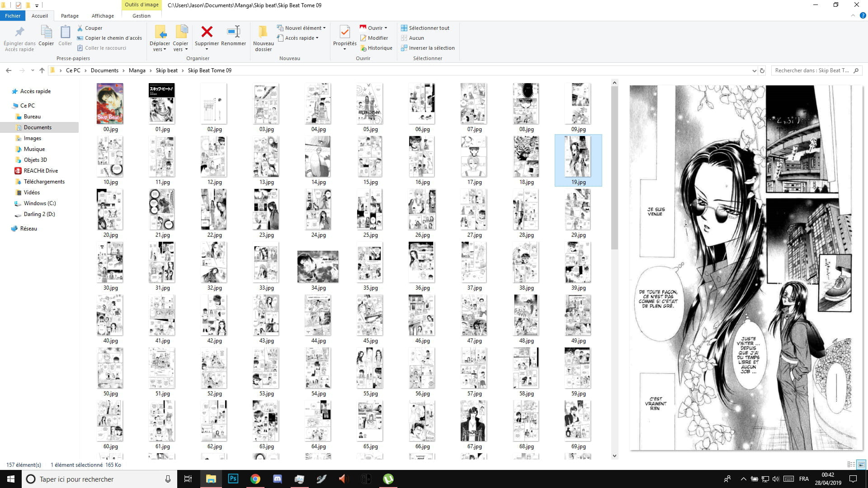The image size is (868, 488).
Task: Open Téléchargements in the sidebar
Action: [x=44, y=182]
